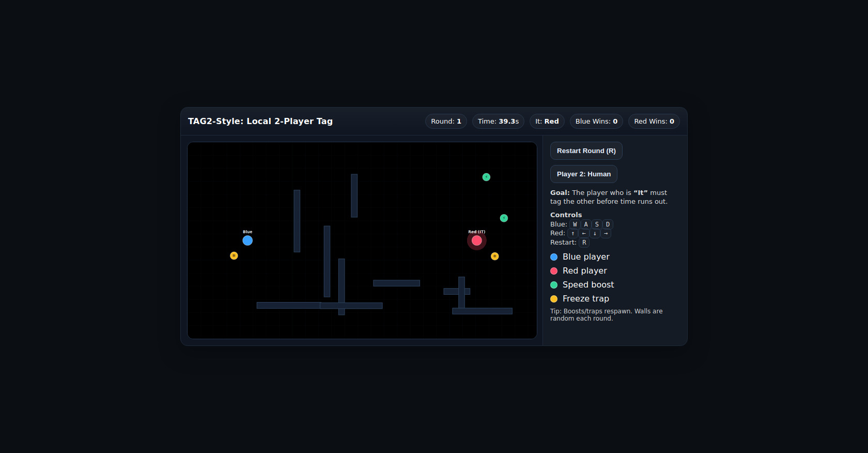Click the Round 1 status pill
This screenshot has width=868, height=453.
pyautogui.click(x=446, y=122)
